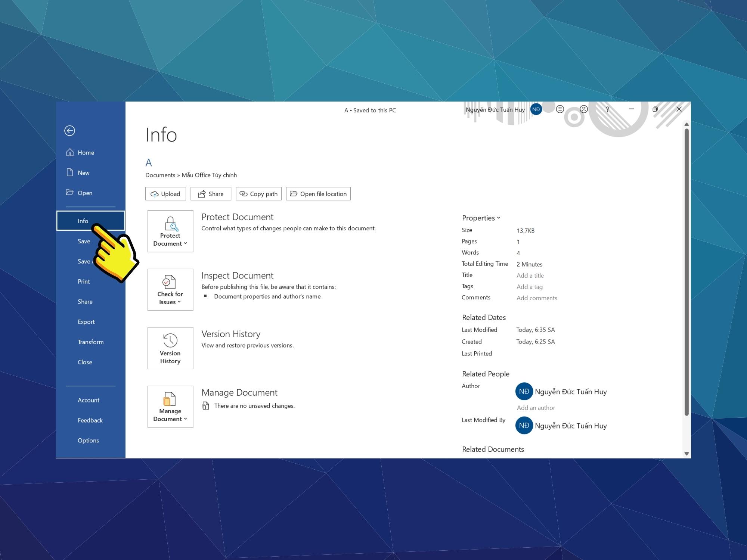Open the Info menu item
The height and width of the screenshot is (560, 747).
[83, 220]
